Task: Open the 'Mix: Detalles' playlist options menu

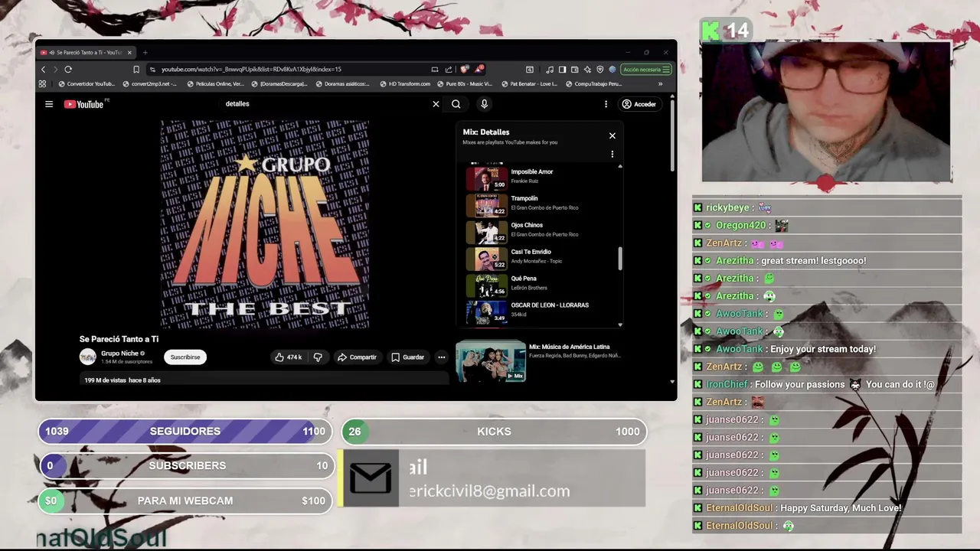Action: 612,154
